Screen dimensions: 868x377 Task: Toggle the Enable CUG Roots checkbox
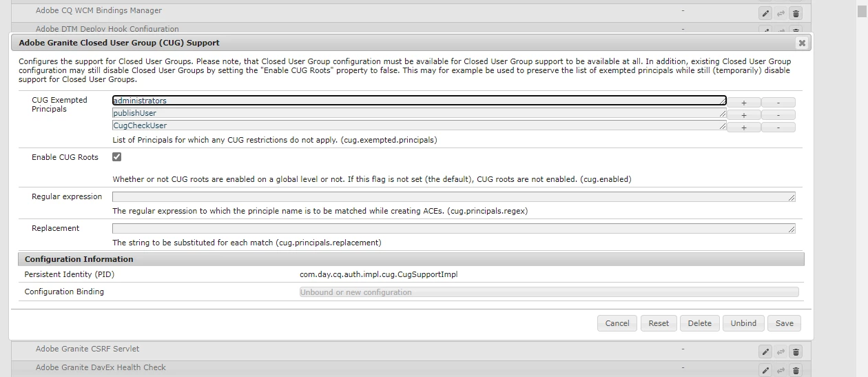(116, 156)
